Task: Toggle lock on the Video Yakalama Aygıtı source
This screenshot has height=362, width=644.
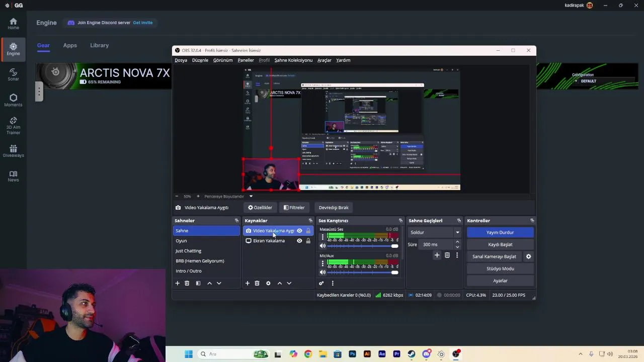Action: (x=308, y=231)
